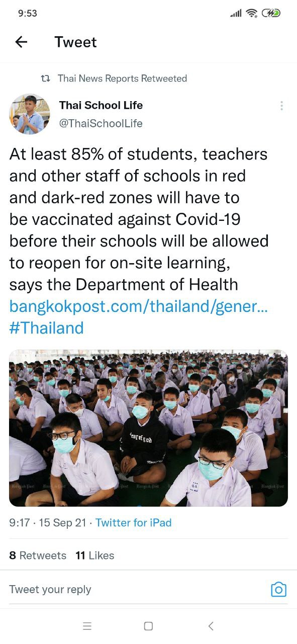Tap the Wi-Fi status icon
The width and height of the screenshot is (297, 644).
(252, 14)
